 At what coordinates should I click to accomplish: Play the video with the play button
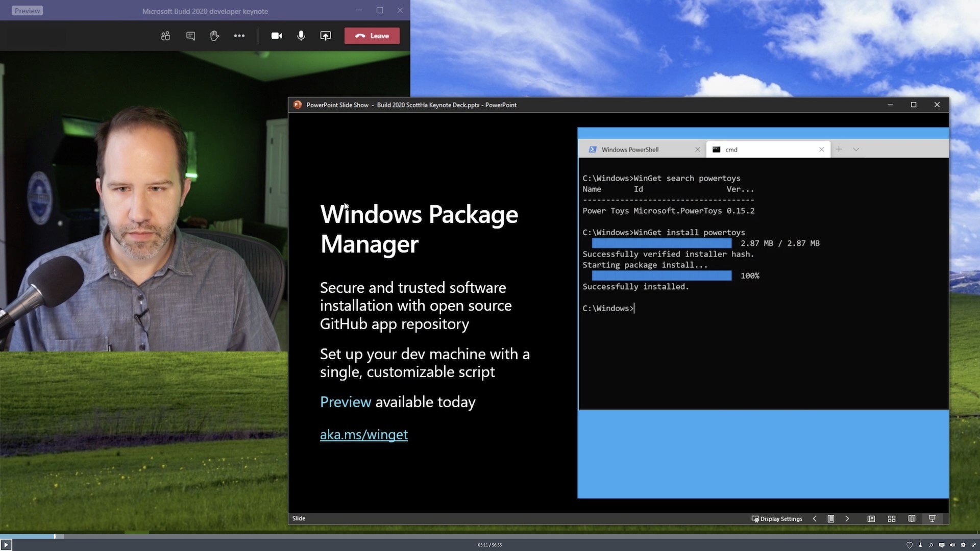tap(6, 545)
